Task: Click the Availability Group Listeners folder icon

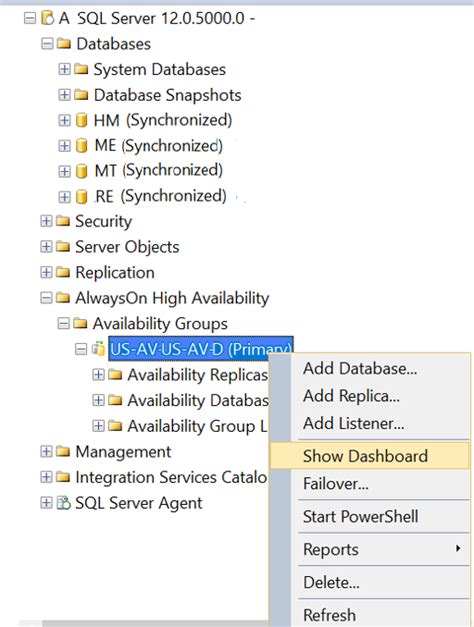Action: pyautogui.click(x=115, y=426)
